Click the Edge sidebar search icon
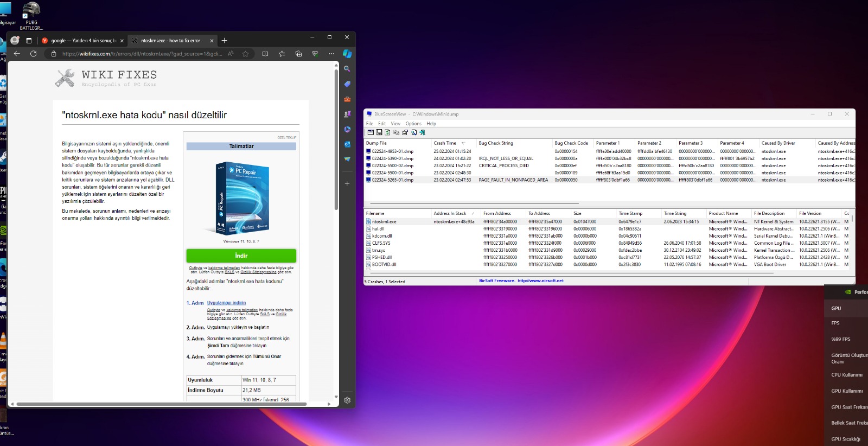The height and width of the screenshot is (446, 868). point(347,69)
